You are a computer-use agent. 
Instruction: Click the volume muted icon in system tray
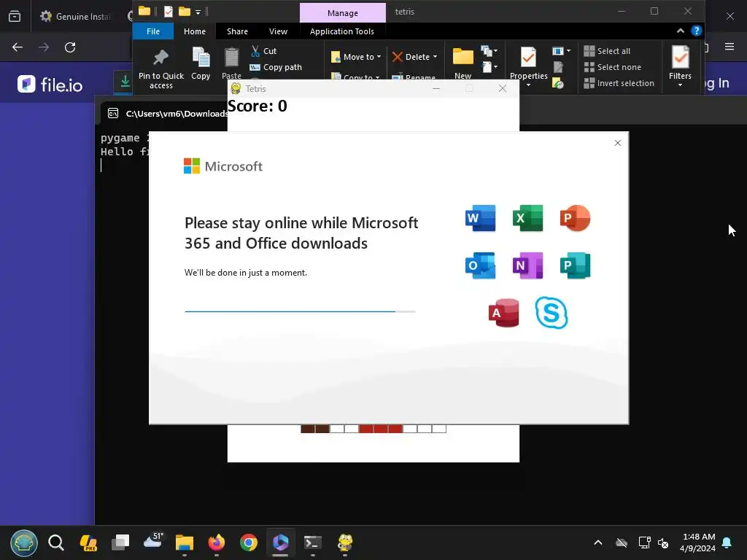(x=663, y=542)
